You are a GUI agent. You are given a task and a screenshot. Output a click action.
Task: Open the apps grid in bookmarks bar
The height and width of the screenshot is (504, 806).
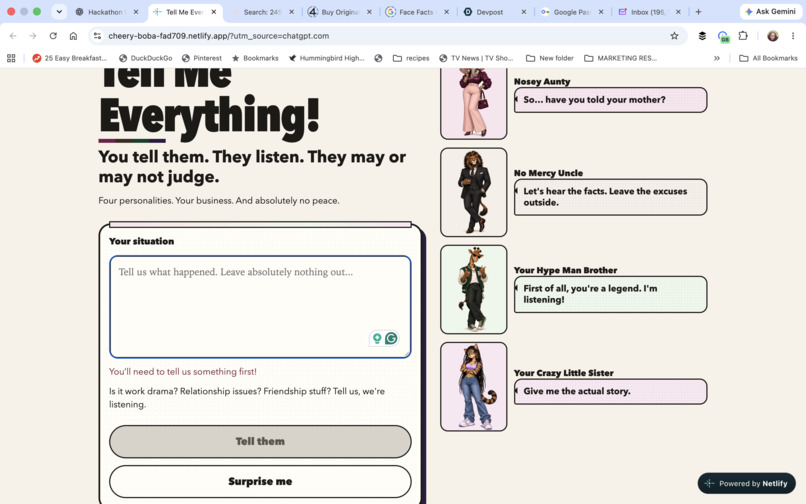(11, 58)
